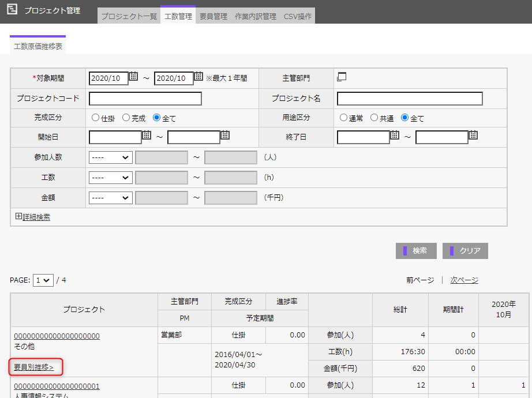Viewport: 532px width, 398px height.
Task: Click the 検索 button
Action: (x=416, y=251)
